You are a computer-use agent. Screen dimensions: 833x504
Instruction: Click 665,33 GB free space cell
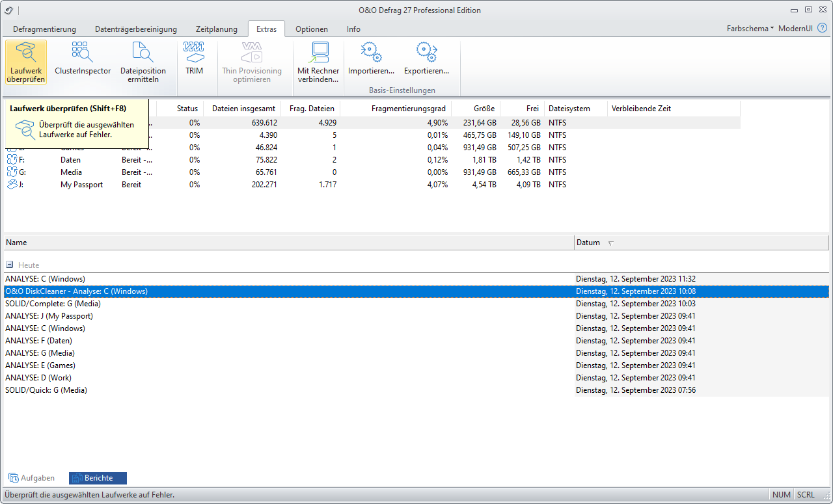[524, 172]
